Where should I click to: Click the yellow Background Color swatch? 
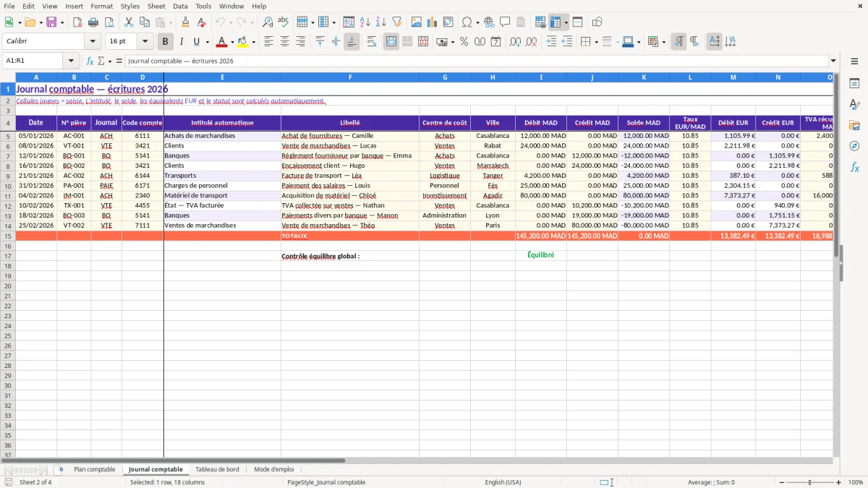coord(243,42)
